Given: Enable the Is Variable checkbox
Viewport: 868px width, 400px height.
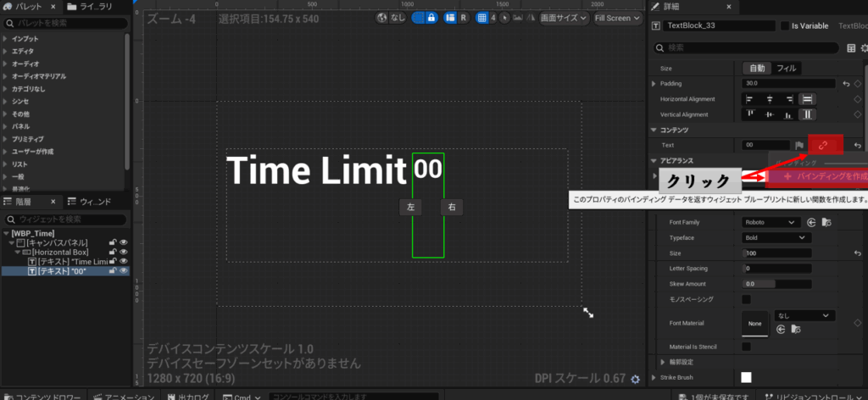Looking at the screenshot, I should tap(785, 26).
